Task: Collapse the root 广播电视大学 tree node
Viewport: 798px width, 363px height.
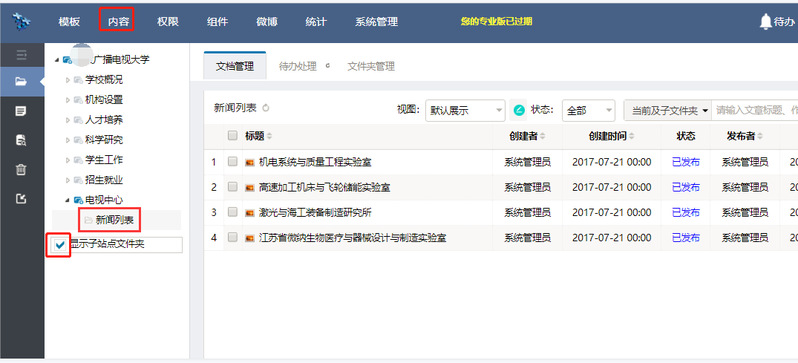Action: pos(57,61)
